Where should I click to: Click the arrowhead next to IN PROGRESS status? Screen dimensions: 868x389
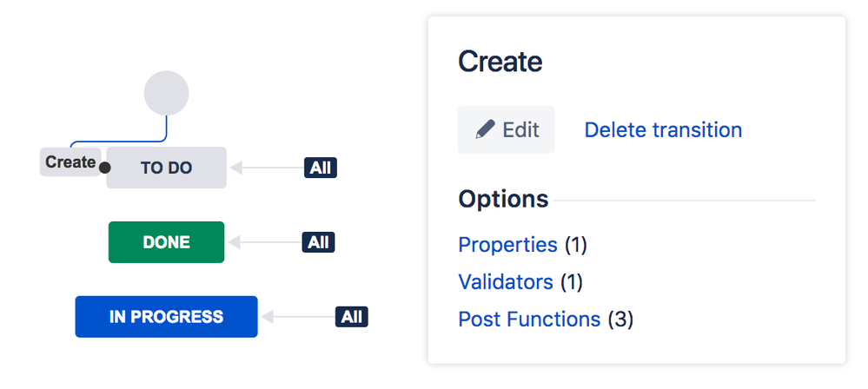click(268, 317)
